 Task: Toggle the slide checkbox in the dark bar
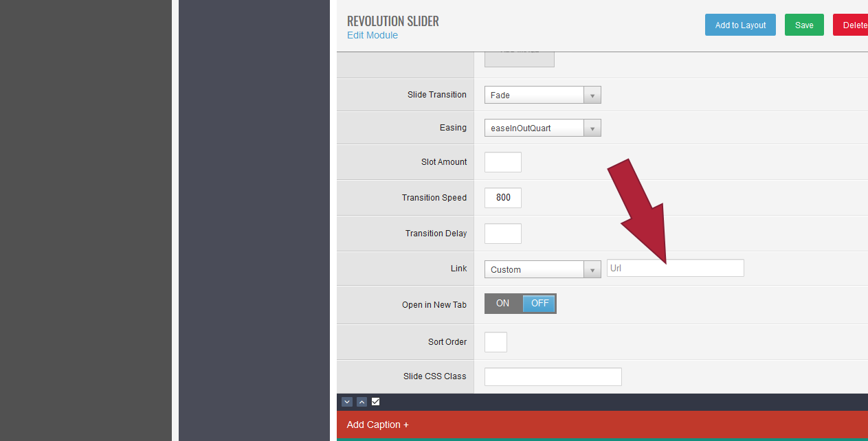tap(375, 402)
